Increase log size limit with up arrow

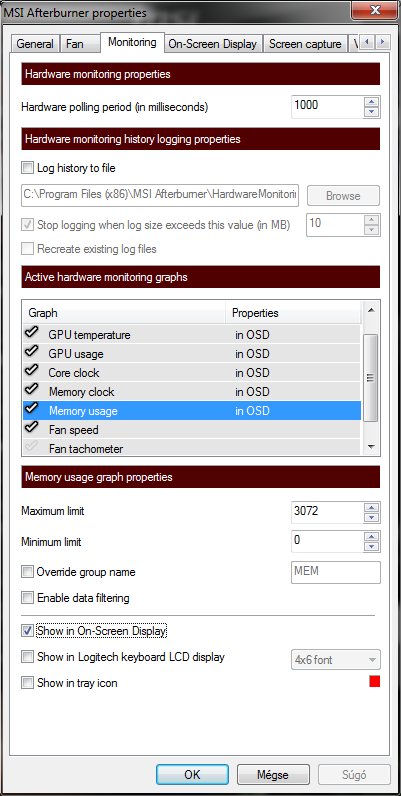pyautogui.click(x=372, y=220)
